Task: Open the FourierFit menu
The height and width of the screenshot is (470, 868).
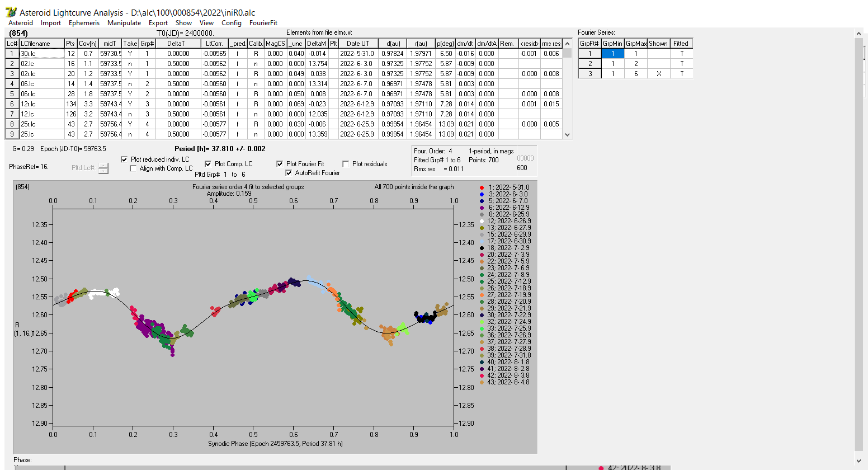Action: click(263, 23)
